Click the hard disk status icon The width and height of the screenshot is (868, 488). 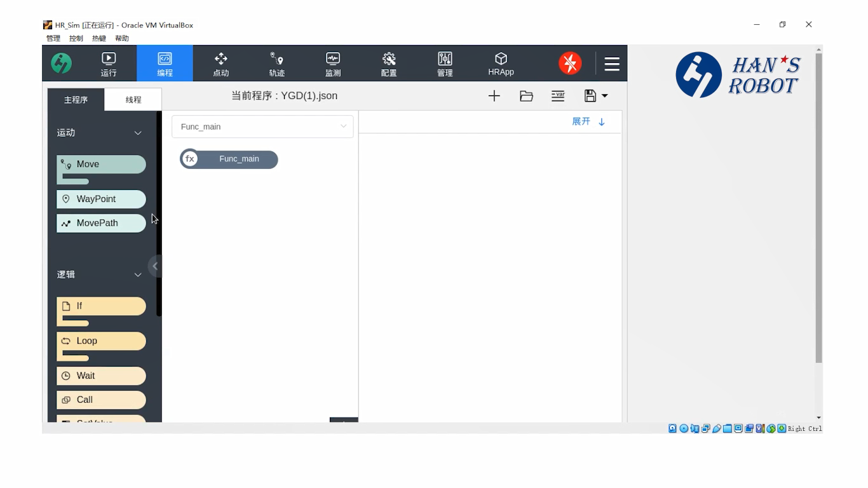coord(672,428)
